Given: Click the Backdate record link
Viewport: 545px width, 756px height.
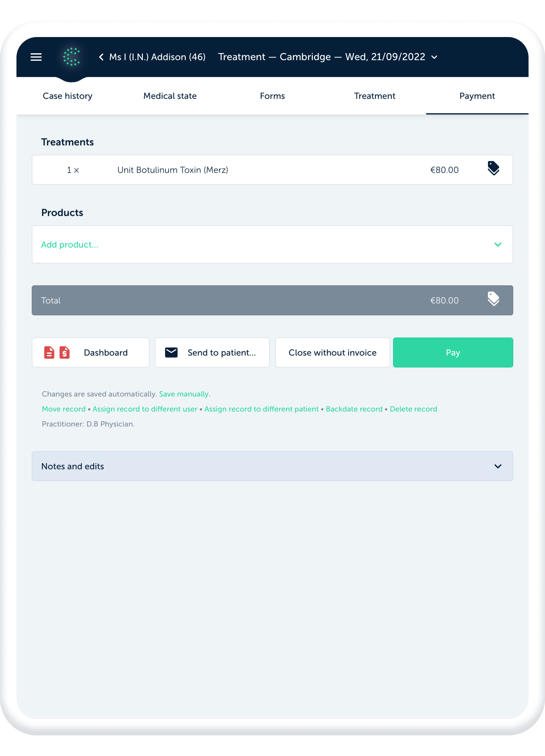Looking at the screenshot, I should click(x=354, y=409).
